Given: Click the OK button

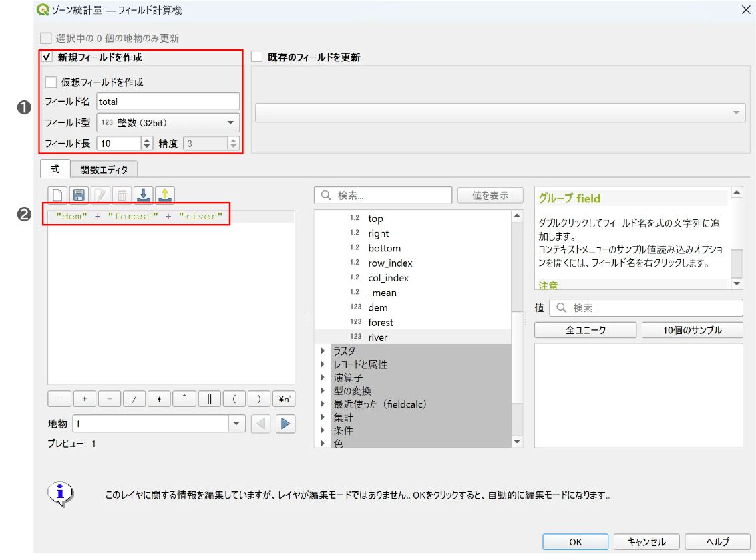Looking at the screenshot, I should [x=575, y=542].
